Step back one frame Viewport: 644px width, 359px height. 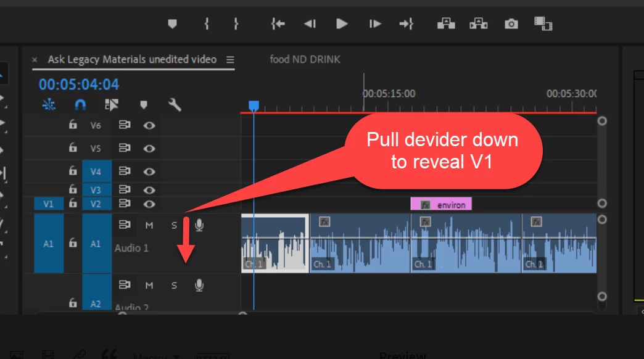coord(310,24)
